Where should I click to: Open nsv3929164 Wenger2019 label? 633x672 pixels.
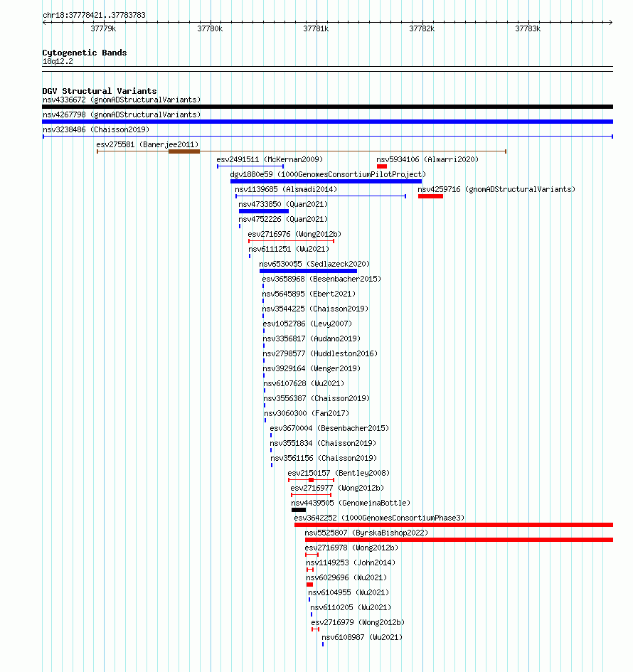pyautogui.click(x=312, y=368)
